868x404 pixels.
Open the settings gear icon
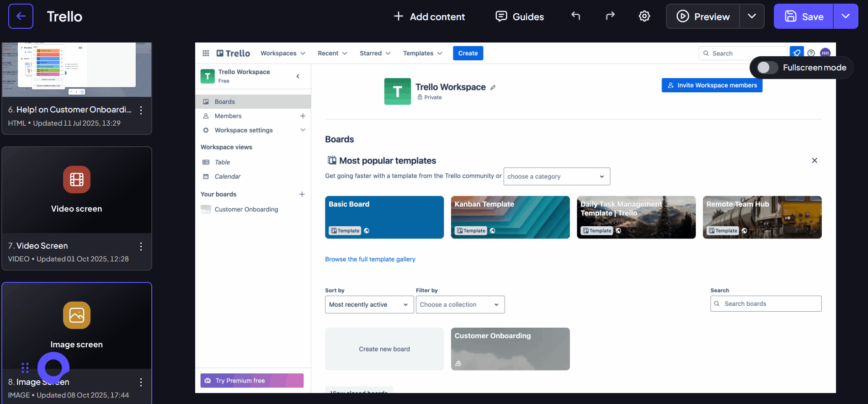644,16
